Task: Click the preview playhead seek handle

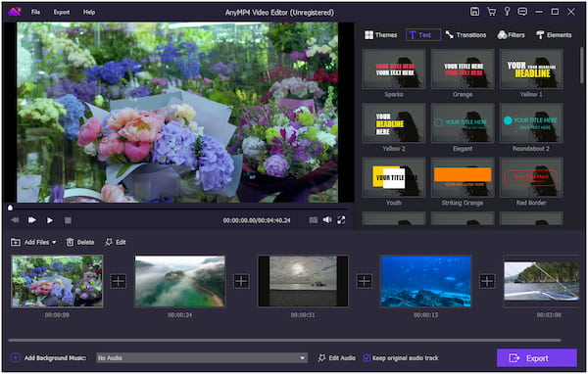Action: coord(10,208)
